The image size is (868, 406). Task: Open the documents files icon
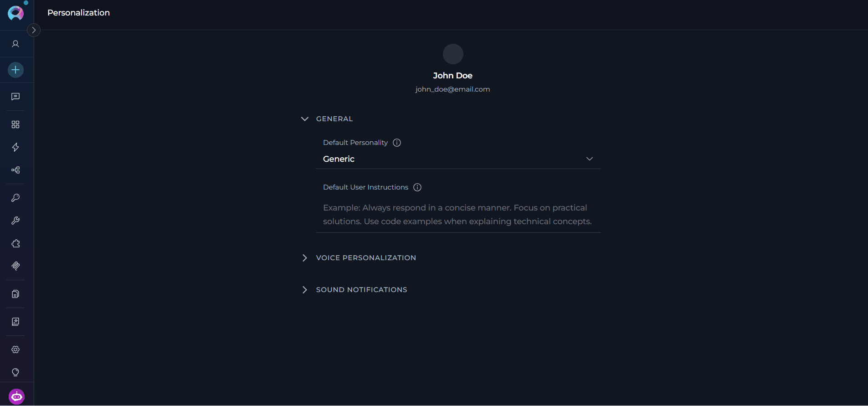pyautogui.click(x=15, y=294)
